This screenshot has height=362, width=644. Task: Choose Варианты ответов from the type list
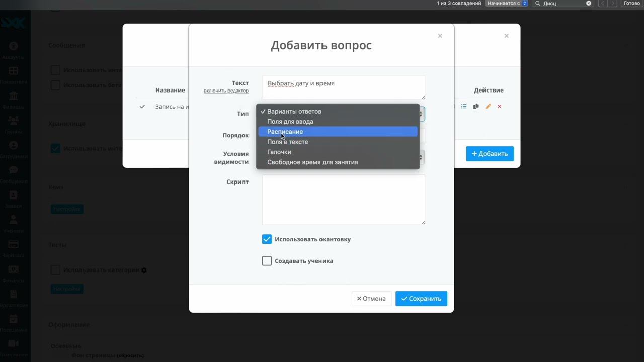click(x=338, y=111)
